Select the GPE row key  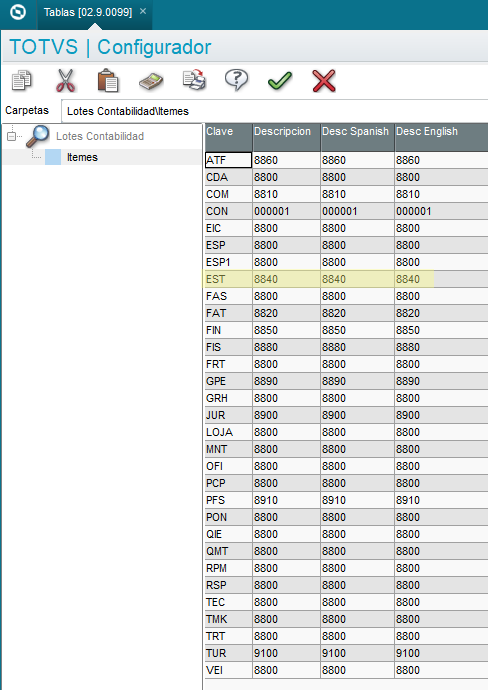coord(228,381)
